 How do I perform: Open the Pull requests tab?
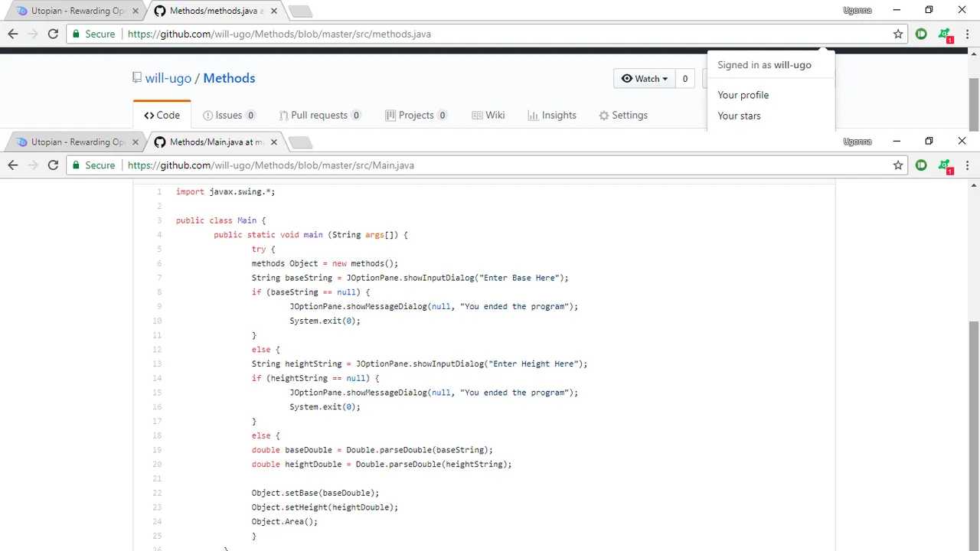(319, 116)
